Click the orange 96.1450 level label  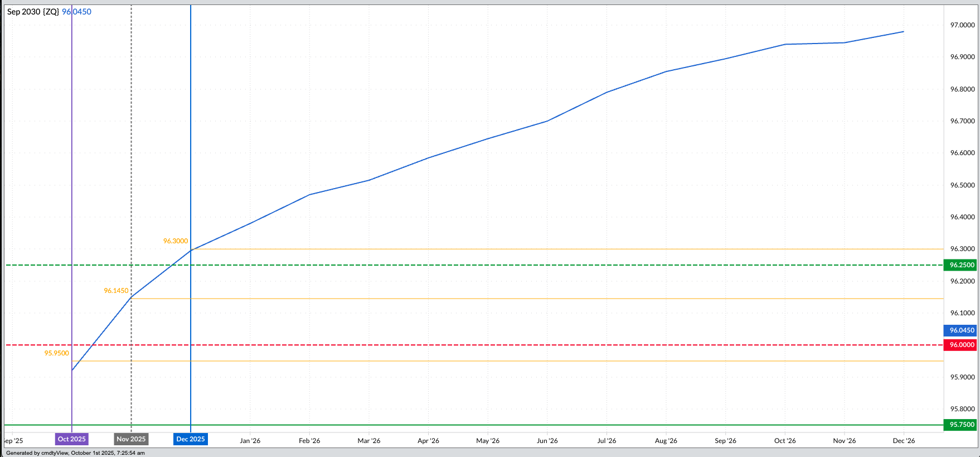[116, 291]
